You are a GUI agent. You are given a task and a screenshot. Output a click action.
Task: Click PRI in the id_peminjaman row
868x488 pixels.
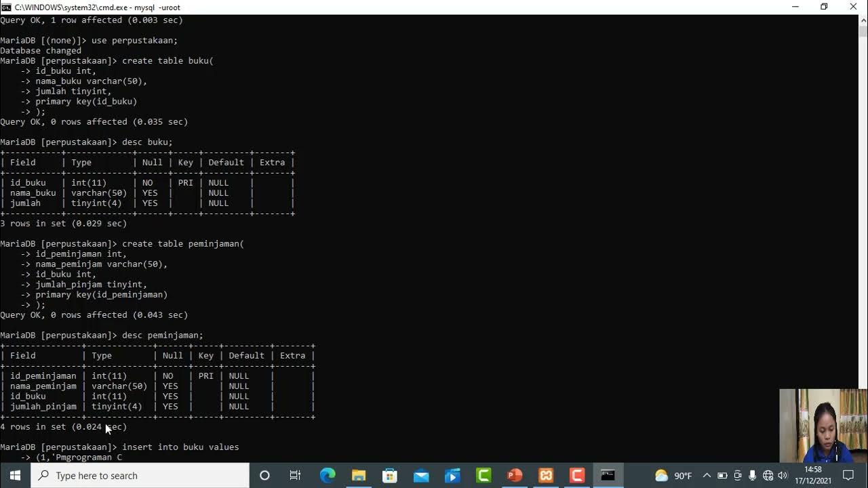click(x=206, y=376)
